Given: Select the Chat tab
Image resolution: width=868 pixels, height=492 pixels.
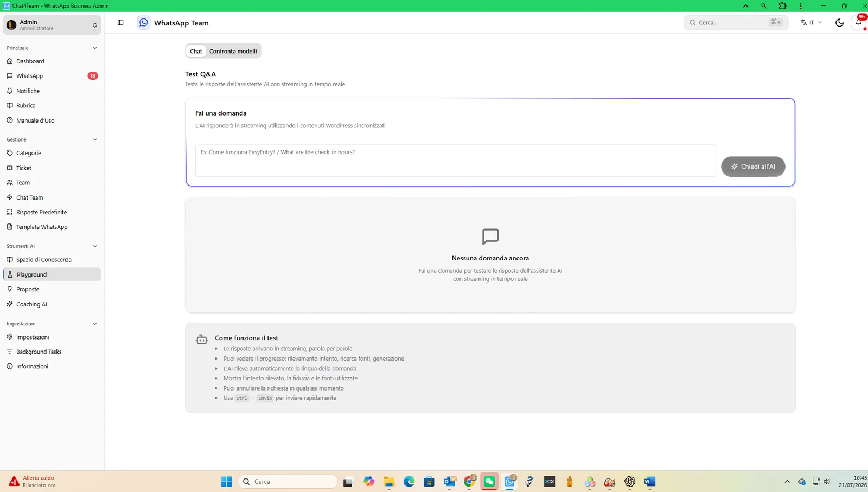Looking at the screenshot, I should pyautogui.click(x=196, y=51).
